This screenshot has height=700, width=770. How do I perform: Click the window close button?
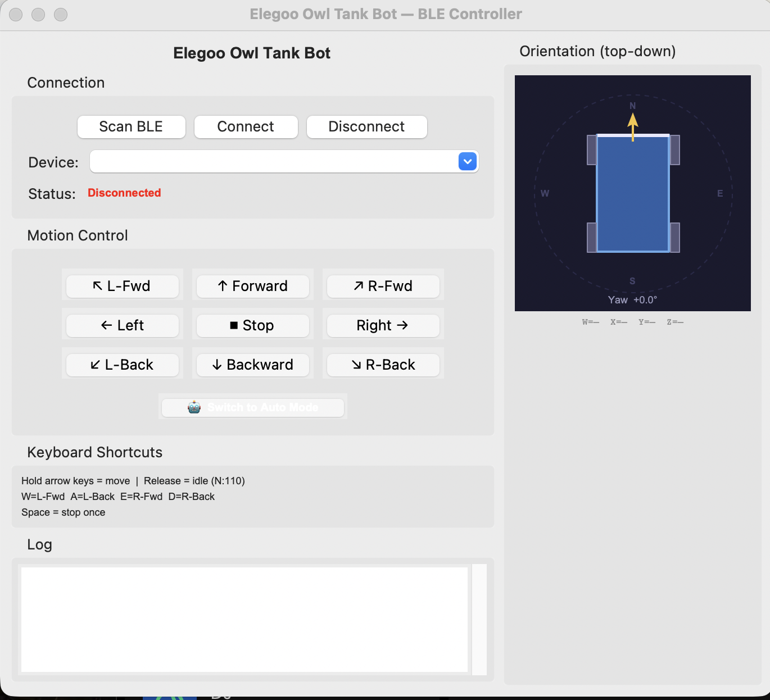click(16, 15)
